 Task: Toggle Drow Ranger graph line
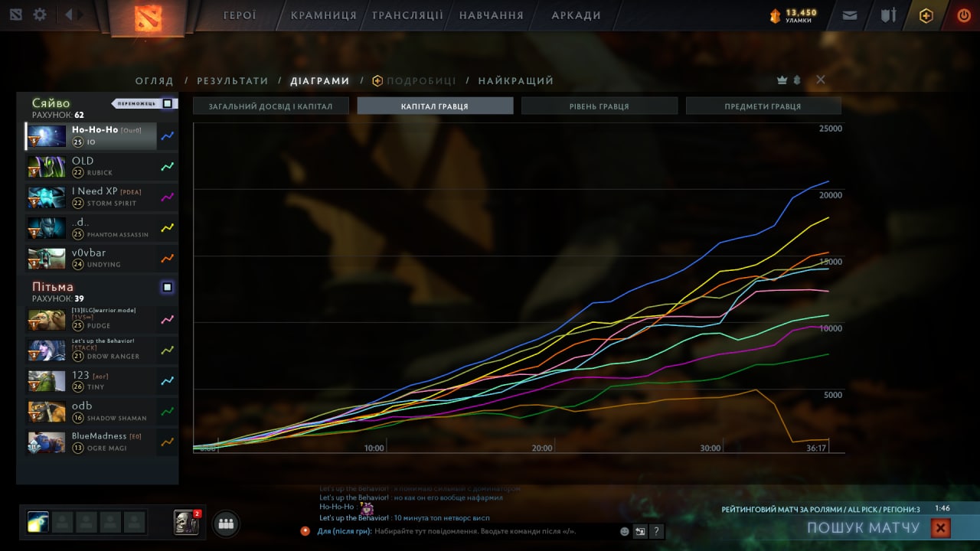(x=168, y=350)
